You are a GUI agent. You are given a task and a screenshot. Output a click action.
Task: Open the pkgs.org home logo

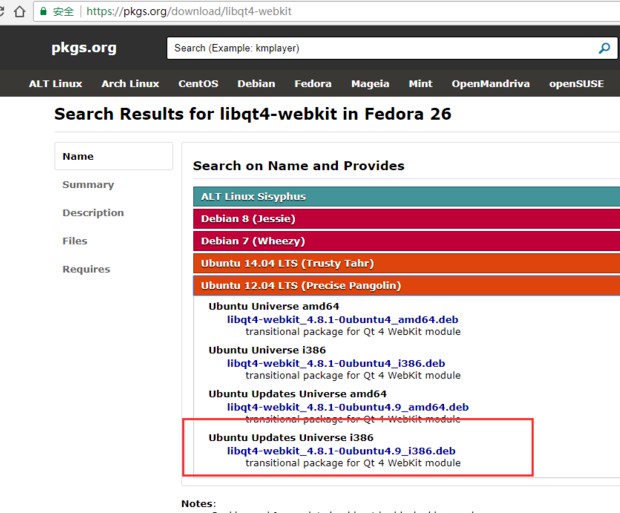click(84, 48)
